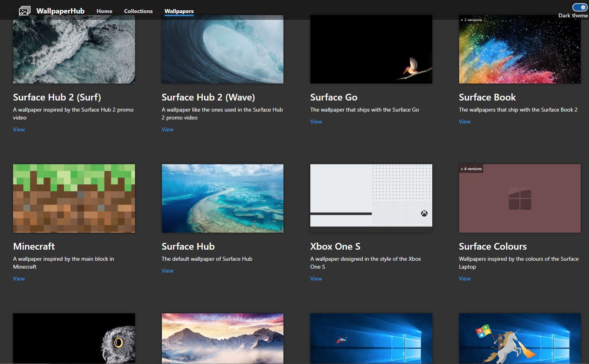Click View under Xbox One S
Viewport: 589px width, 364px height.
316,279
